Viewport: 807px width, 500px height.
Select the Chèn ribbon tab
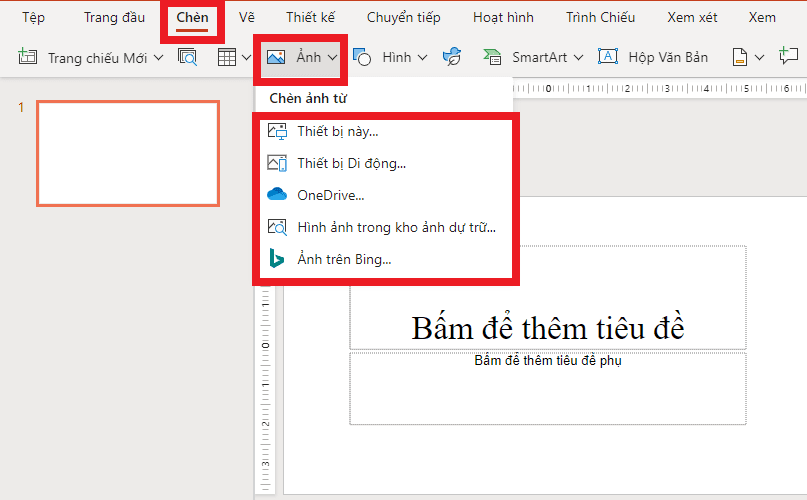point(192,18)
